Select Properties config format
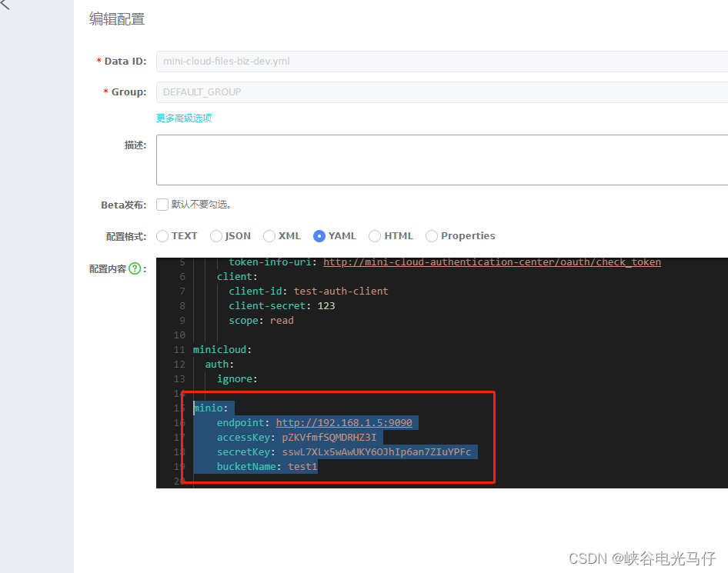This screenshot has height=573, width=728. coord(431,236)
